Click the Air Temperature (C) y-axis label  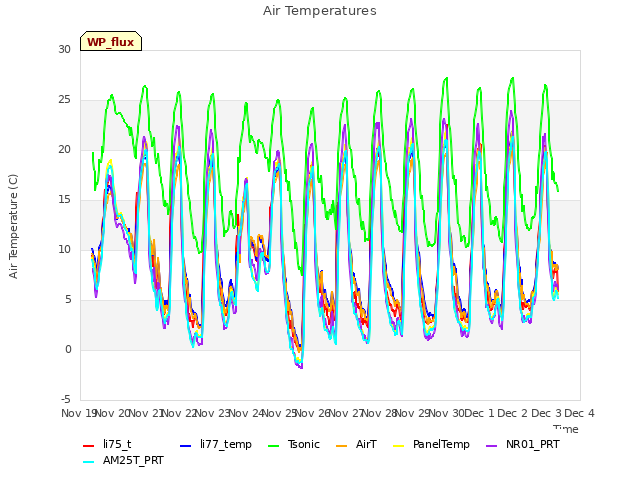tap(13, 227)
